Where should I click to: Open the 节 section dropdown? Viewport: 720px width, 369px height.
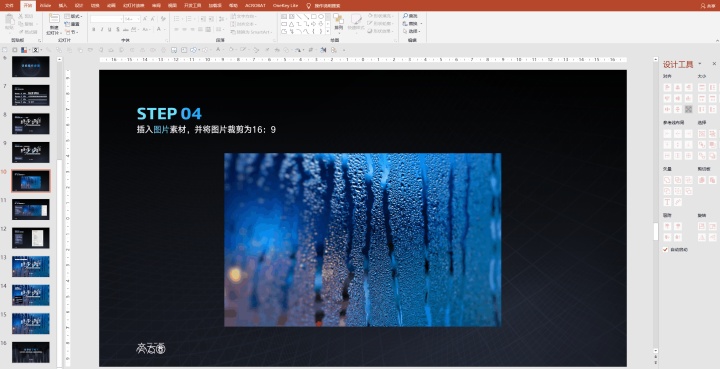tap(71, 32)
